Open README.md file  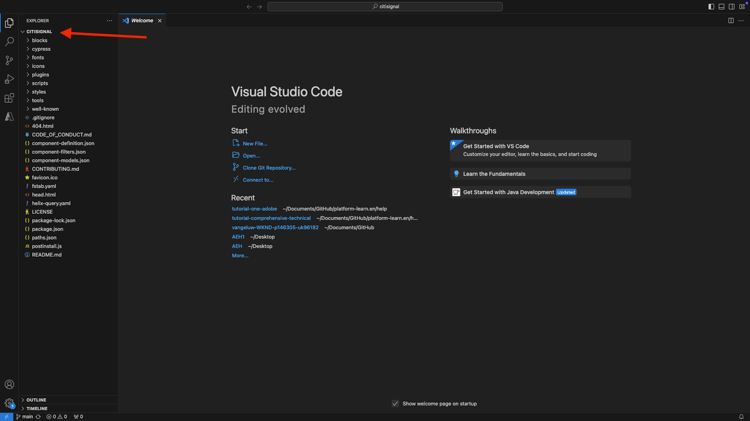(47, 255)
